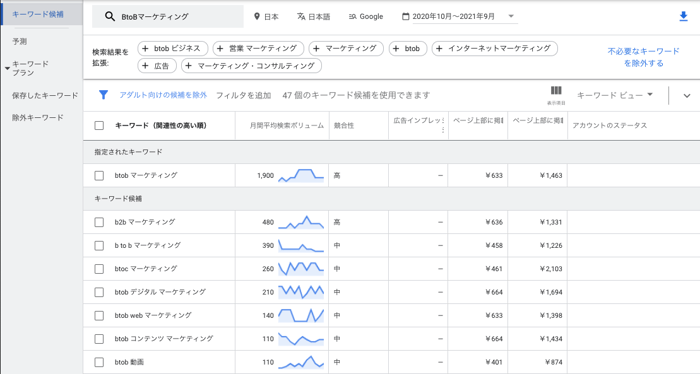Click keyword text btob コンテンツ マーケティング
This screenshot has height=374, width=700.
tap(163, 339)
